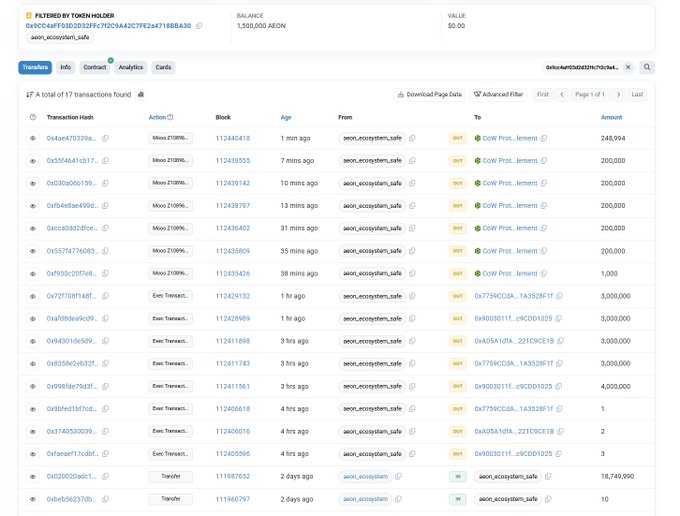Open transaction 0xfaeaef17cdbf
Viewport: 680px width, 516px height.
pyautogui.click(x=72, y=454)
